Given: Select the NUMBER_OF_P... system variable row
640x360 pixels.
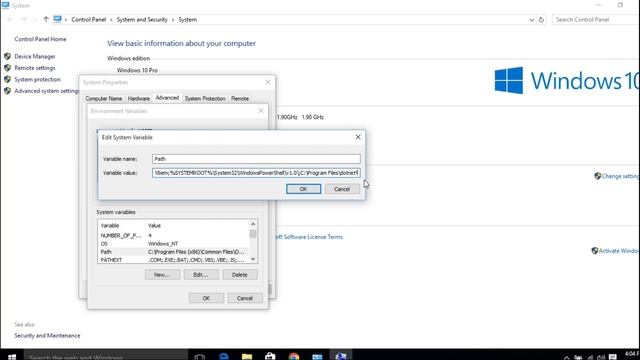Looking at the screenshot, I should pyautogui.click(x=173, y=236).
